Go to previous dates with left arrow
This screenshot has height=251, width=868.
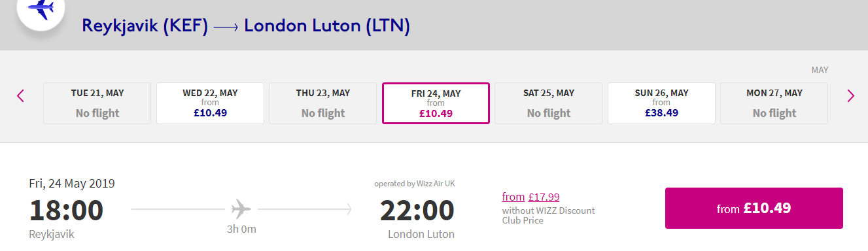pos(20,96)
